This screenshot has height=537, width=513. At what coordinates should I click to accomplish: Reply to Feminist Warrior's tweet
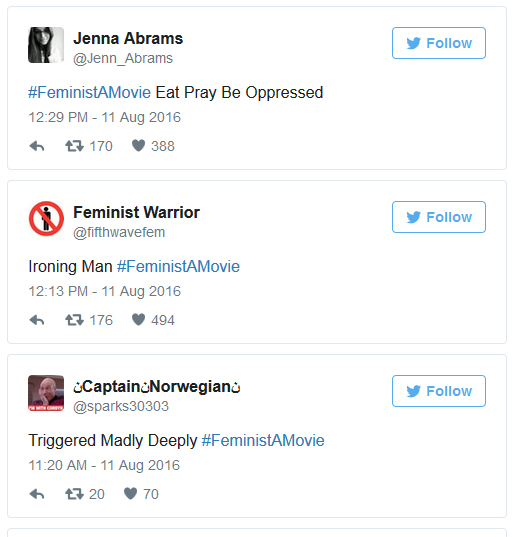[37, 320]
